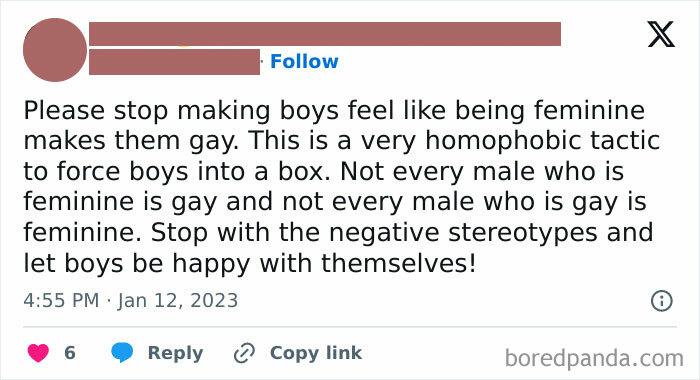Click the Jan 12, 2023 date

click(x=178, y=301)
